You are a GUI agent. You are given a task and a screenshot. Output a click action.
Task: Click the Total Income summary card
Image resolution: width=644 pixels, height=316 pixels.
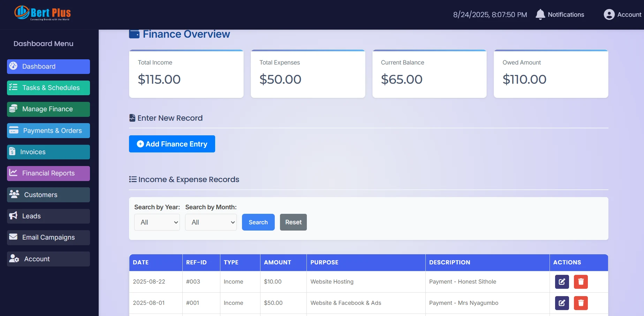click(186, 74)
